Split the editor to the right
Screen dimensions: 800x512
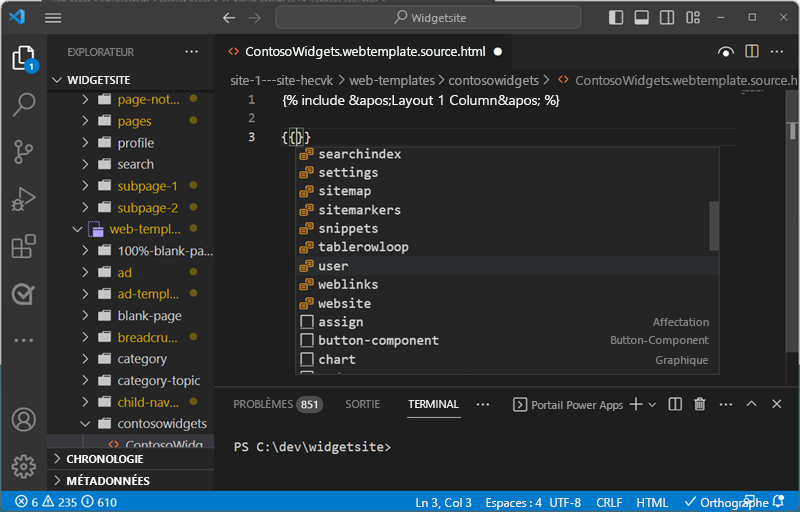click(752, 51)
